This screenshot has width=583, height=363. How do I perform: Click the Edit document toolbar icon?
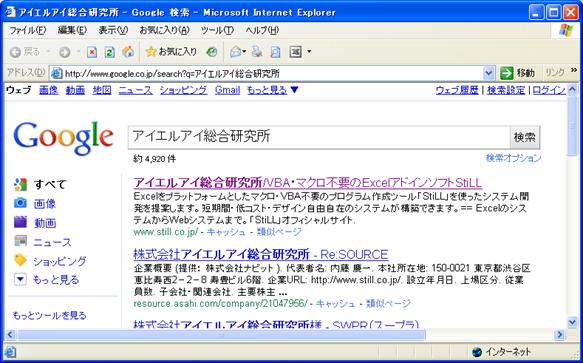tap(276, 52)
